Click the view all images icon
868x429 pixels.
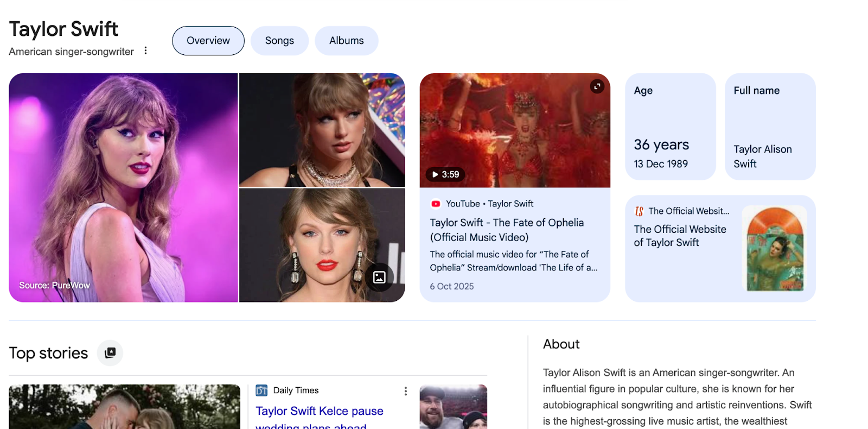pos(379,277)
